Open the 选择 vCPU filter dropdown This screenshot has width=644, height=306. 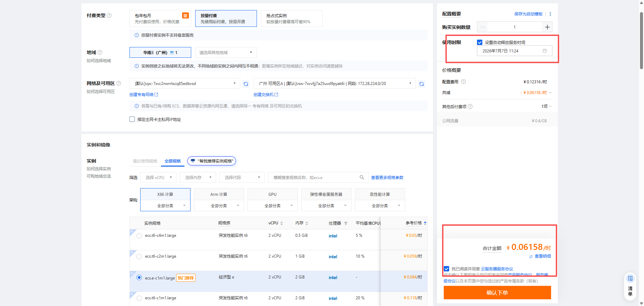(x=158, y=177)
